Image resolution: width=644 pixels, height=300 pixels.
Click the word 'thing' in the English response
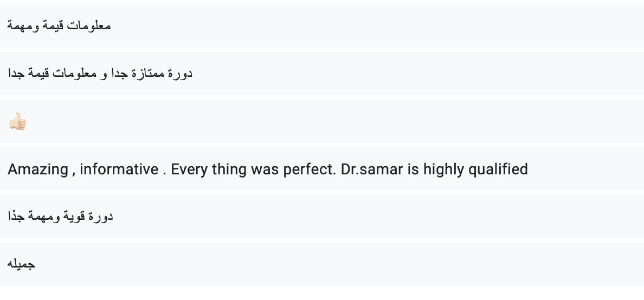point(228,169)
